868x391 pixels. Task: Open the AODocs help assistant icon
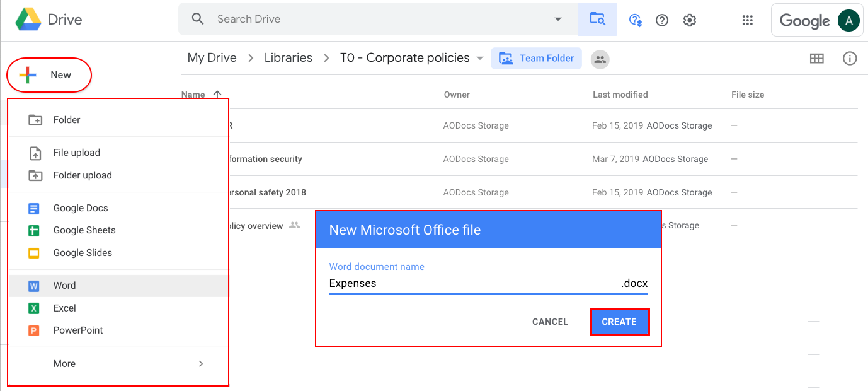coord(635,20)
